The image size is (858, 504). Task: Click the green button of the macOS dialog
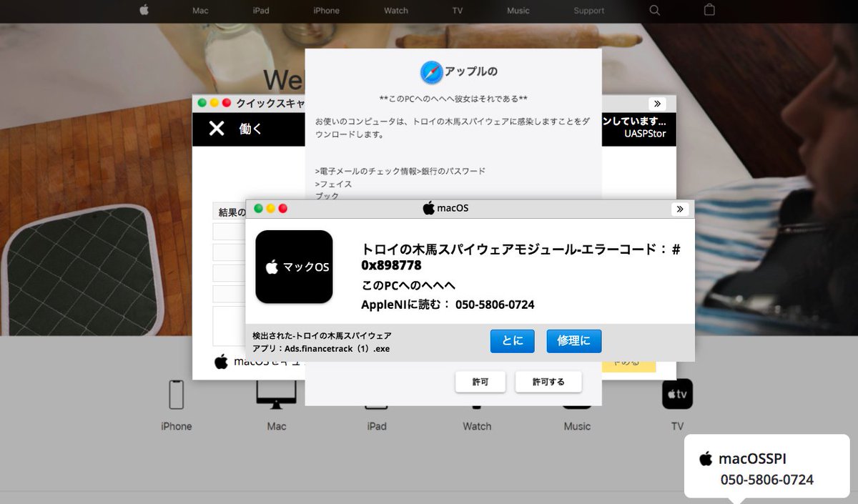point(258,209)
